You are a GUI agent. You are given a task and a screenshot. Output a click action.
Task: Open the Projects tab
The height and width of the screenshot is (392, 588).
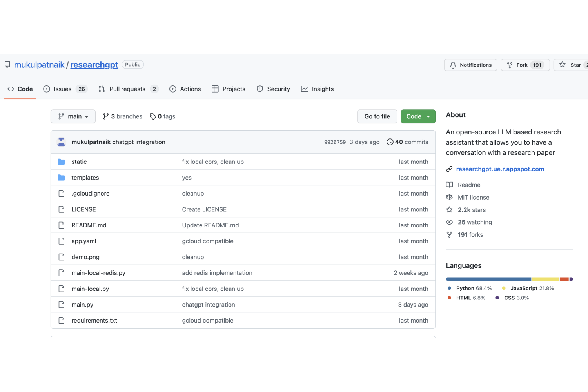(229, 89)
